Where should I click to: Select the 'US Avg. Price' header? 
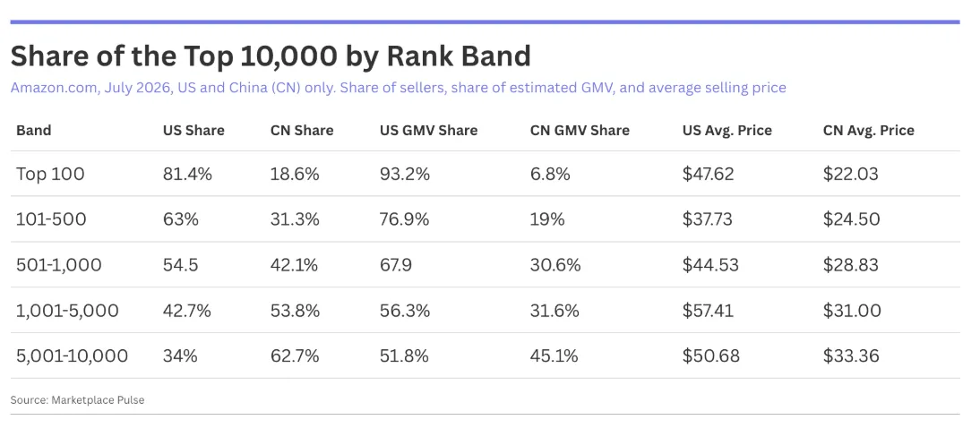[727, 131]
